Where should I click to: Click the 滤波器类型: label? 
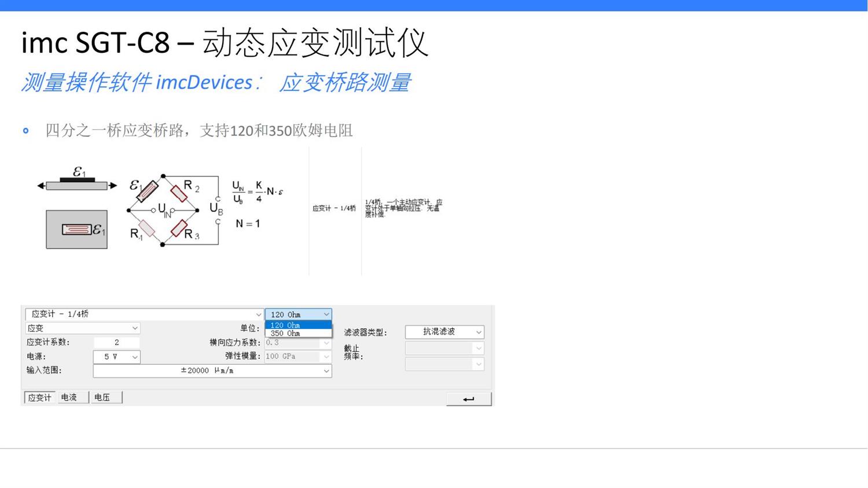click(365, 332)
